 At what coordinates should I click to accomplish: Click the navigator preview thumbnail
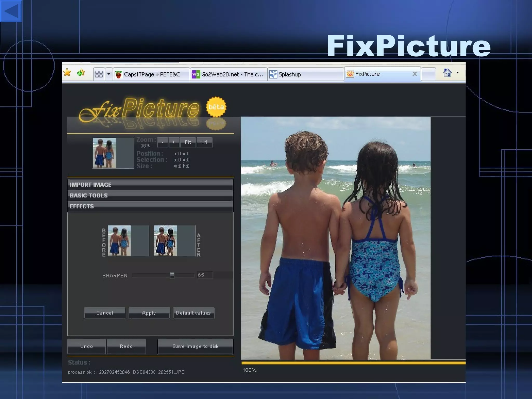tap(113, 153)
